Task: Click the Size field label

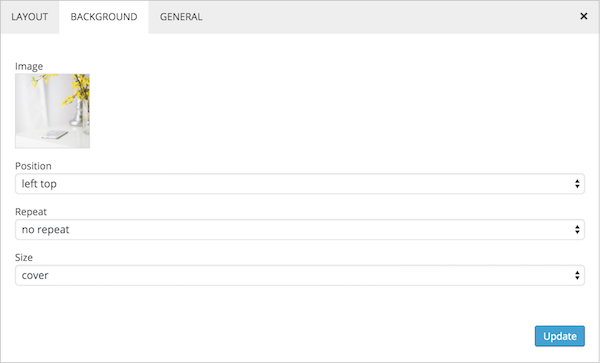Action: coord(24,257)
